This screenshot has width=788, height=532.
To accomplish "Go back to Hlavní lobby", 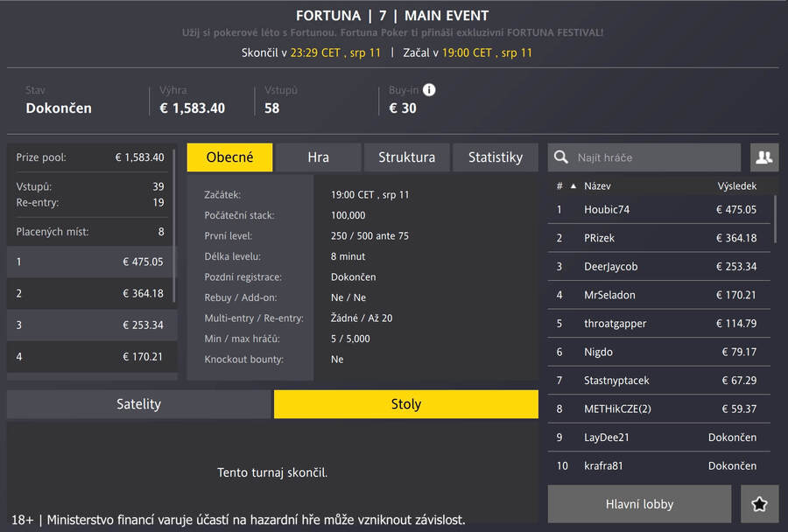I will click(x=639, y=504).
